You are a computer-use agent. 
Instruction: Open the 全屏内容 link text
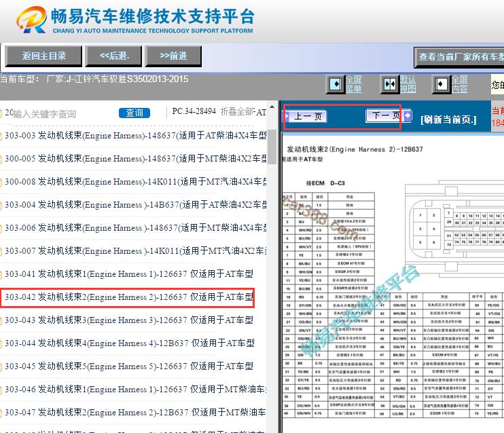[x=460, y=84]
